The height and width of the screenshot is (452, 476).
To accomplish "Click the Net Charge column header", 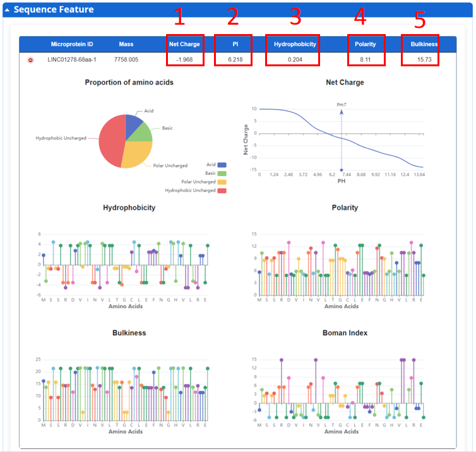I will click(x=185, y=44).
